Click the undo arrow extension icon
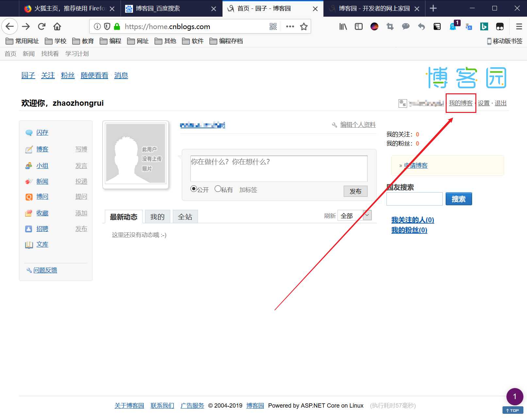The image size is (527, 420). [421, 26]
